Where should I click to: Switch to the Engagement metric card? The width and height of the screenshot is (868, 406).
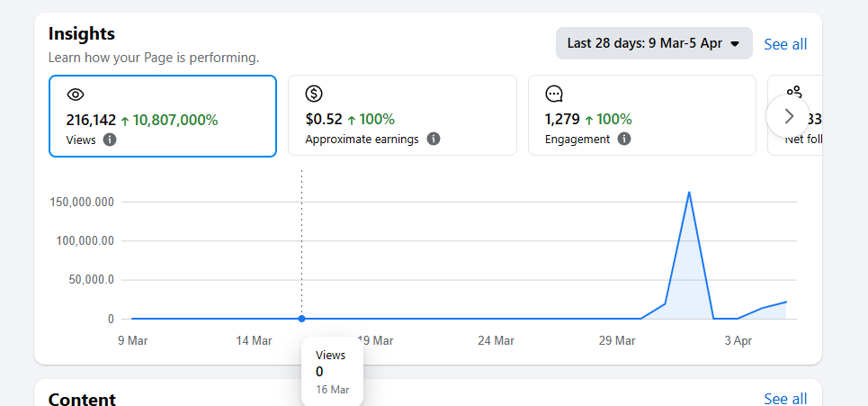tap(641, 116)
